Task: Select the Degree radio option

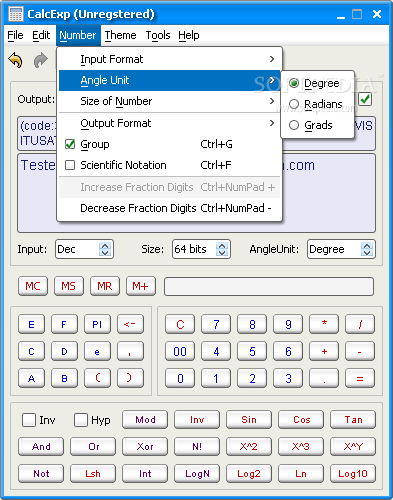Action: (294, 83)
